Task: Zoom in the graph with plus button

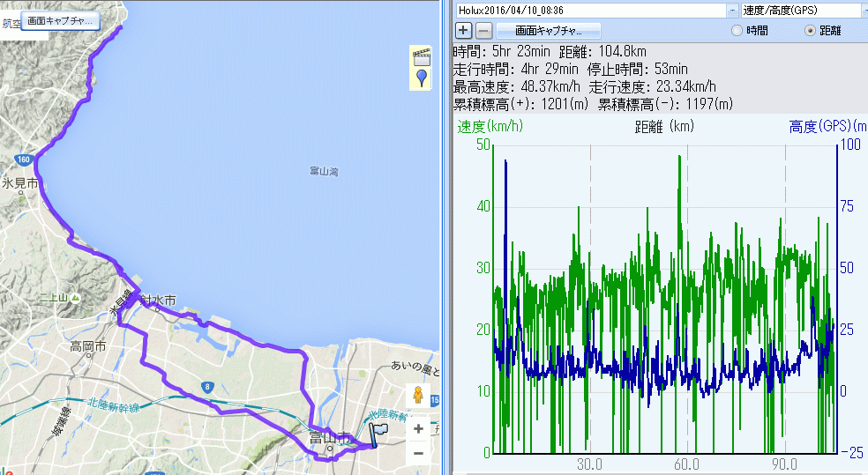Action: tap(464, 31)
